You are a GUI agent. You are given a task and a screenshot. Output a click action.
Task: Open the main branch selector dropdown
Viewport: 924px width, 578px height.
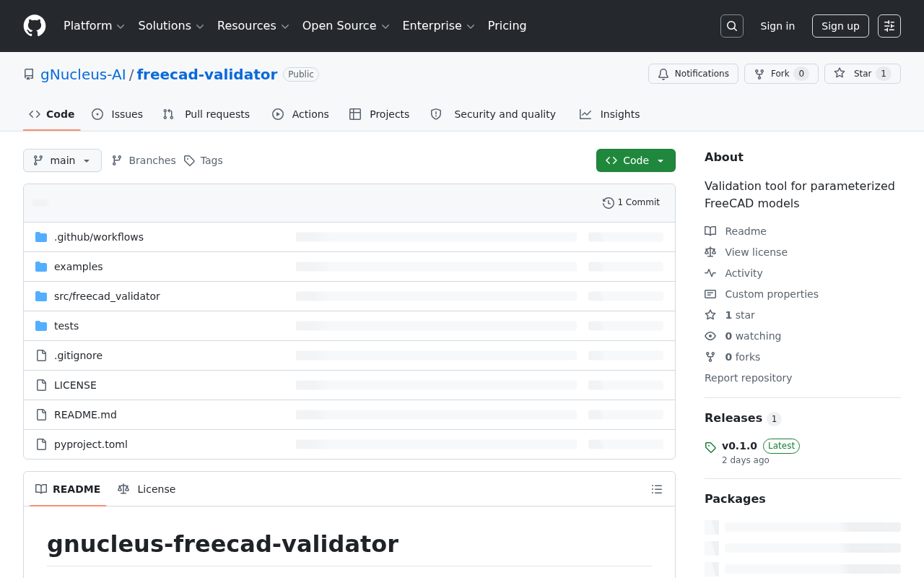tap(62, 160)
